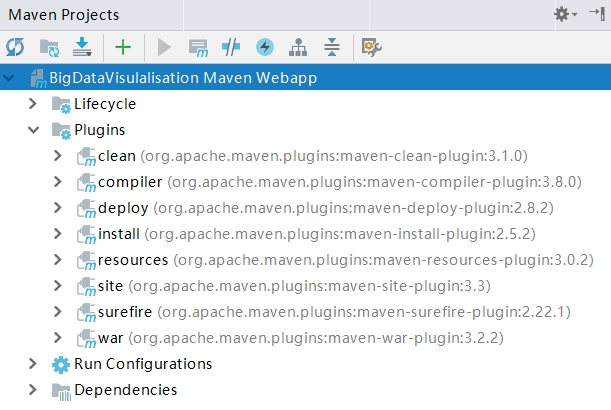Download sources and documentation icon
This screenshot has width=611, height=410.
(x=82, y=47)
